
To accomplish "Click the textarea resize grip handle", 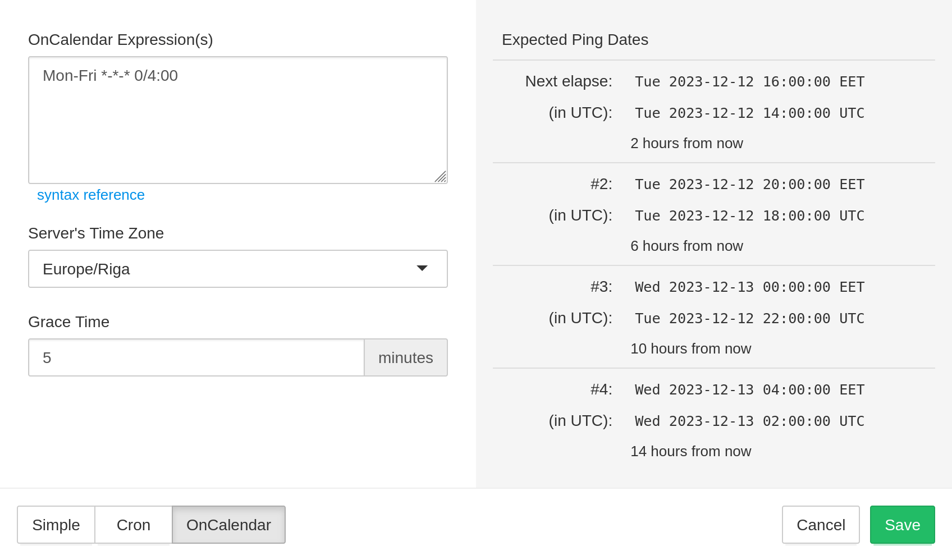I will pyautogui.click(x=441, y=177).
